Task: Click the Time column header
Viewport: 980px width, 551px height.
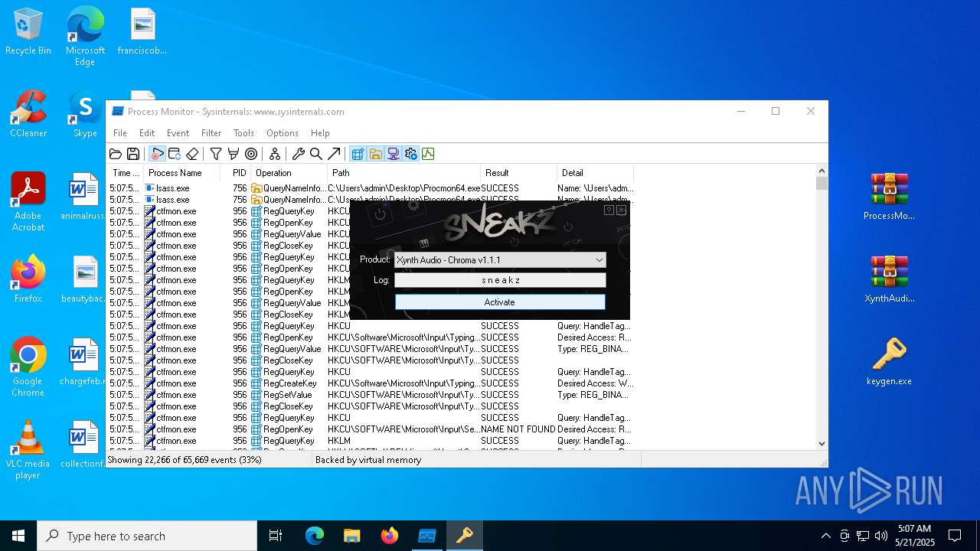Action: coord(125,173)
